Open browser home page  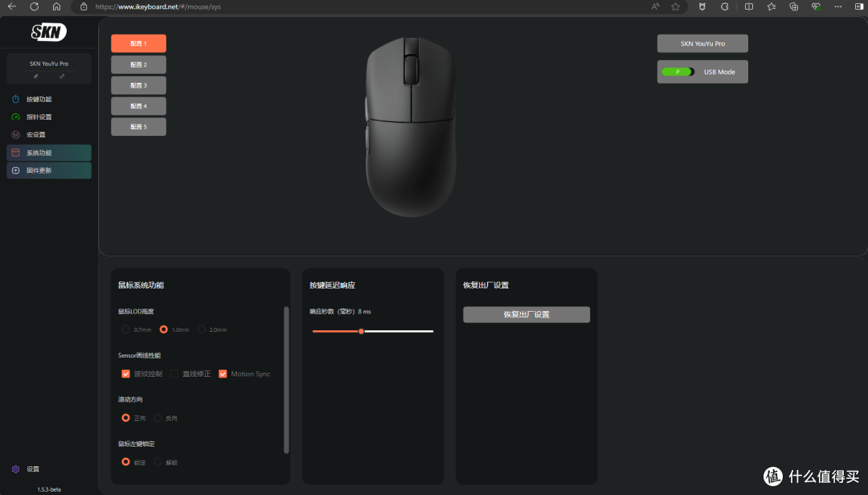click(x=56, y=6)
